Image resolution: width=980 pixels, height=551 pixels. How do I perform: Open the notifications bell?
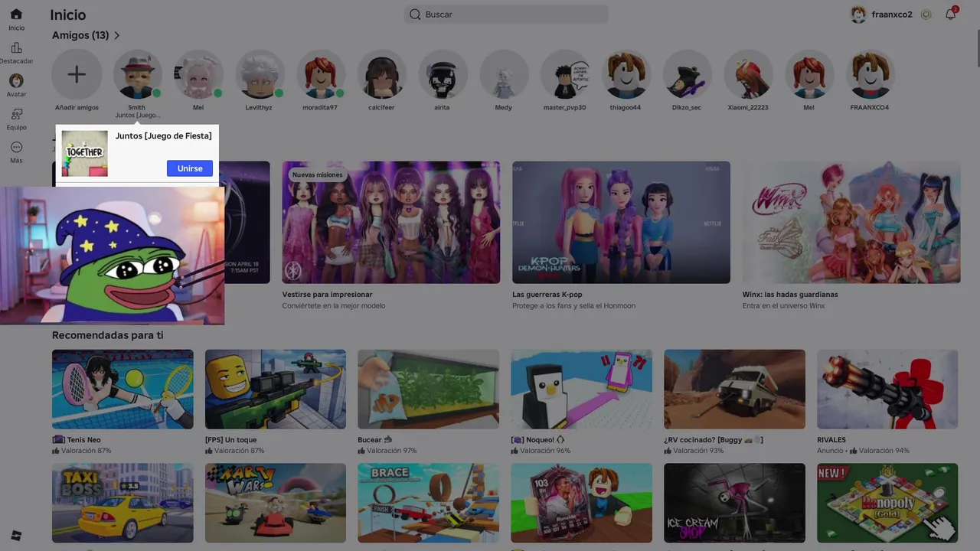pyautogui.click(x=951, y=14)
